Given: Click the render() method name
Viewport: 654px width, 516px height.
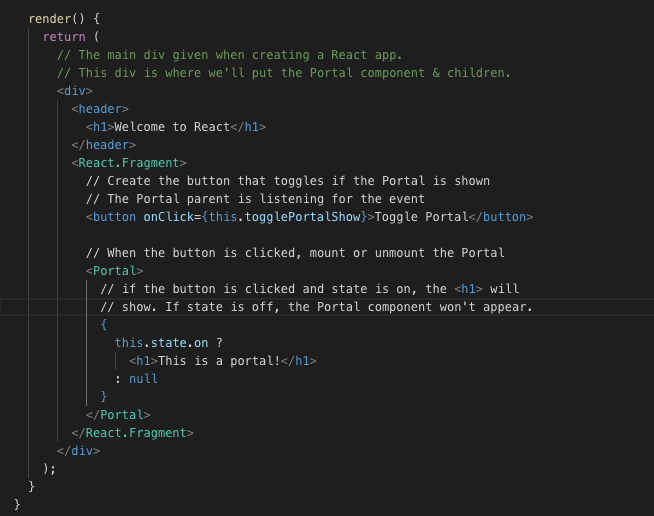Looking at the screenshot, I should pos(50,19).
